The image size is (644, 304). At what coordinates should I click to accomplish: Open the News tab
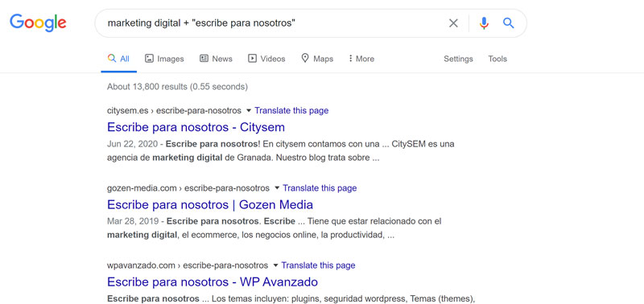[216, 59]
